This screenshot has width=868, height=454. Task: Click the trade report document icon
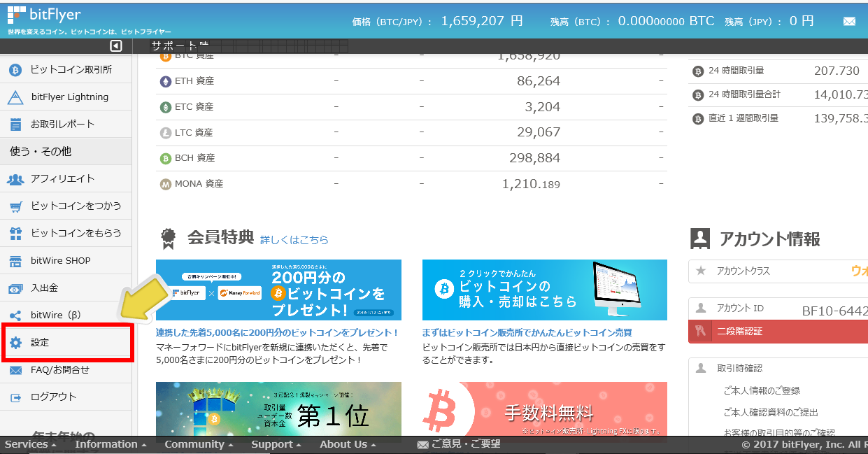[15, 125]
